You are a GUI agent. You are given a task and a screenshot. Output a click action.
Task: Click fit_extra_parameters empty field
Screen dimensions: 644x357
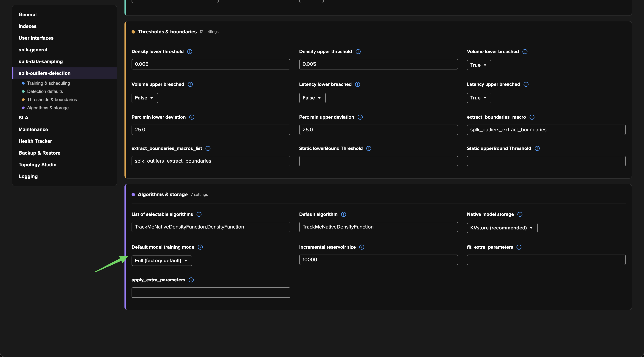click(546, 260)
